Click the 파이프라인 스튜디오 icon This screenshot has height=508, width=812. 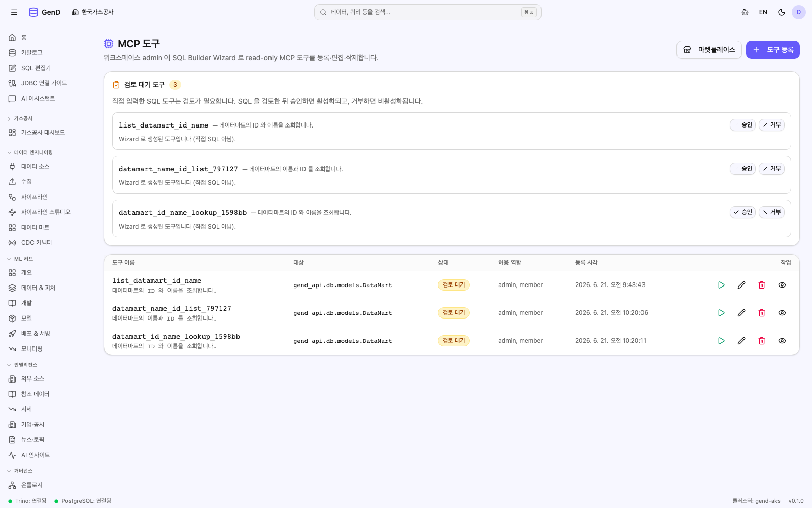[x=12, y=212]
